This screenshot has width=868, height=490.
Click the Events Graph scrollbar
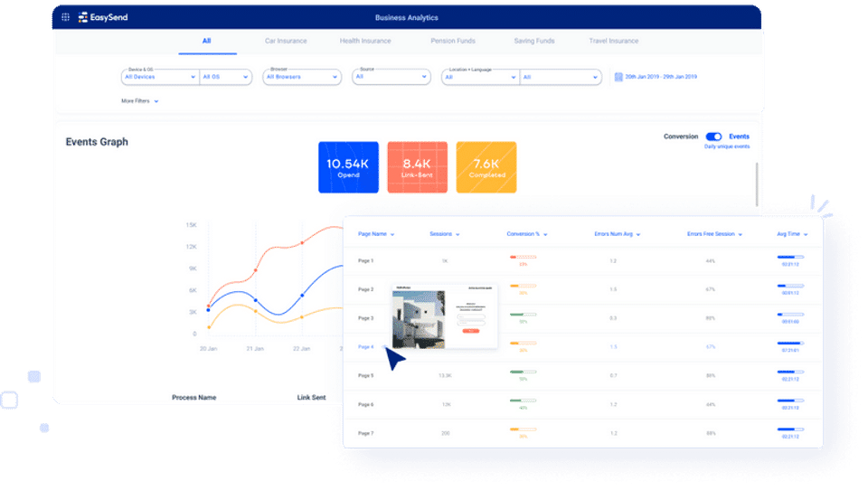(x=757, y=184)
